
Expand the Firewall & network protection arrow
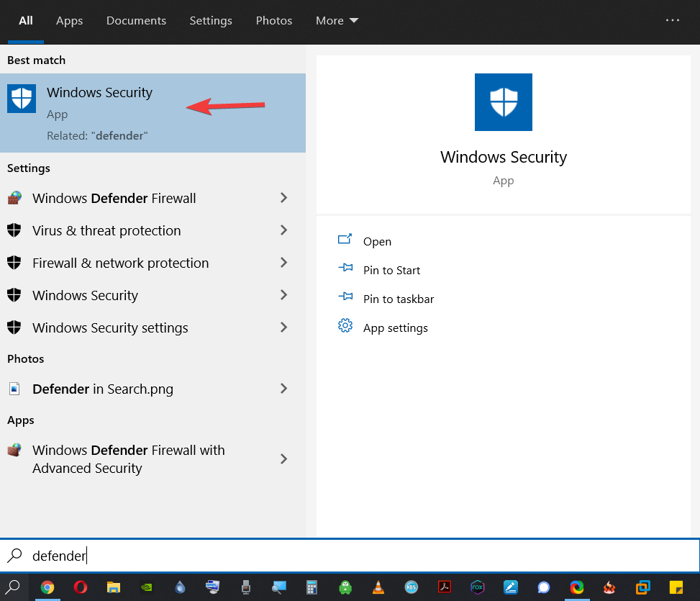coord(283,263)
